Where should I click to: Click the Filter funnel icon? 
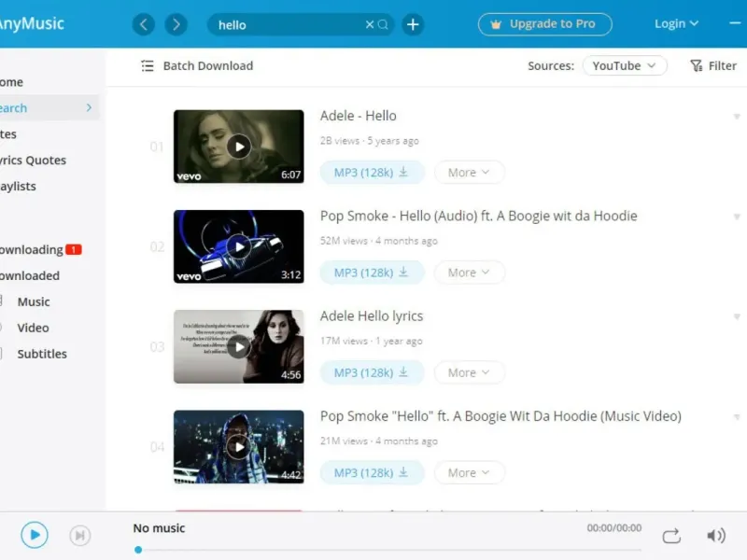point(697,65)
